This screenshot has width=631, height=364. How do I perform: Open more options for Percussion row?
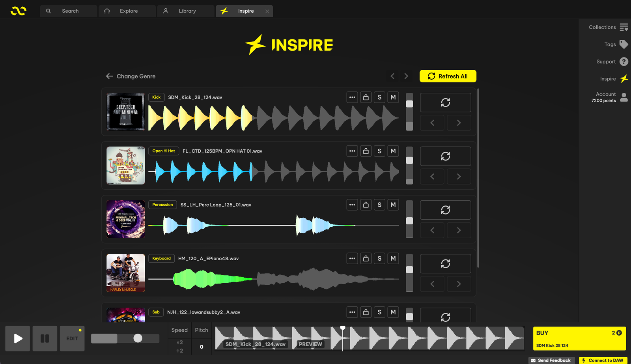[x=352, y=205]
